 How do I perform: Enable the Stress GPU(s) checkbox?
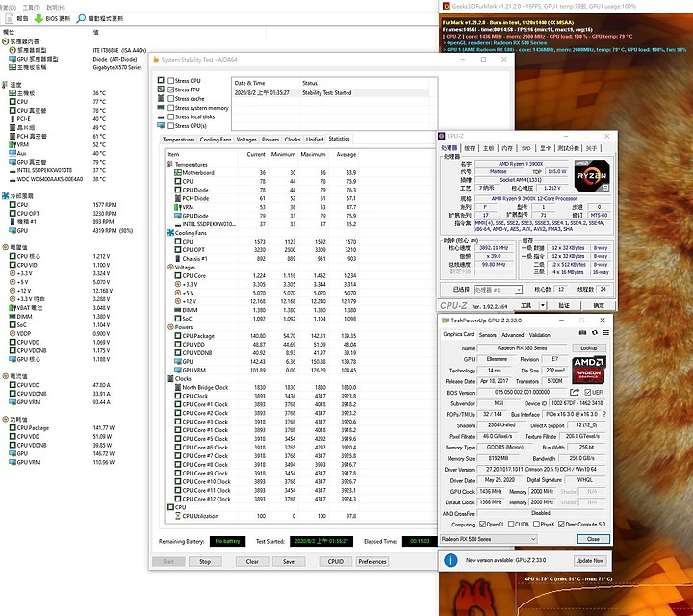point(170,125)
